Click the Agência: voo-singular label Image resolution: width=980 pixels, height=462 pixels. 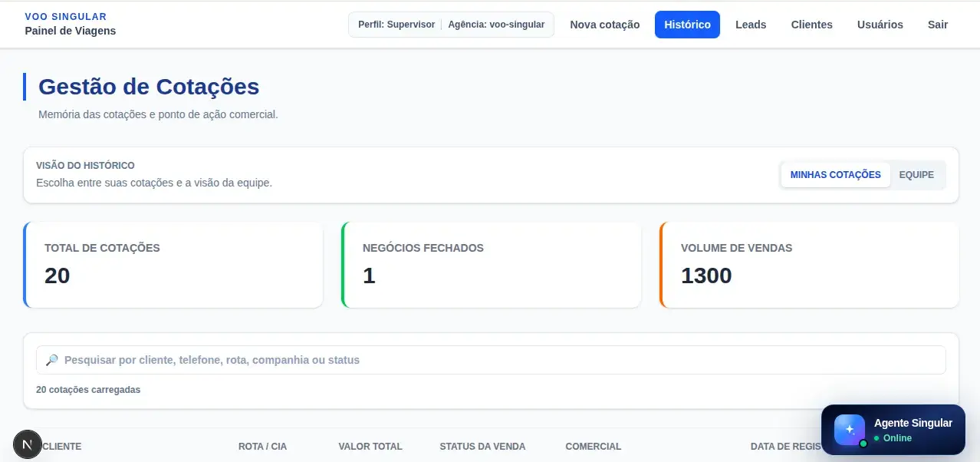click(x=496, y=25)
